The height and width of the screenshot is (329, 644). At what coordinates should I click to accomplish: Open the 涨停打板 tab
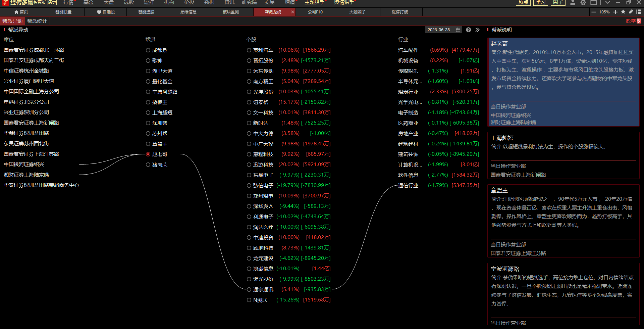pos(400,12)
